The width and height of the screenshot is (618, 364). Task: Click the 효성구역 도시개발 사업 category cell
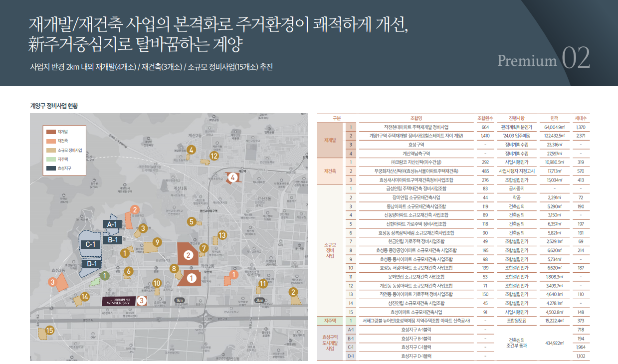[330, 343]
